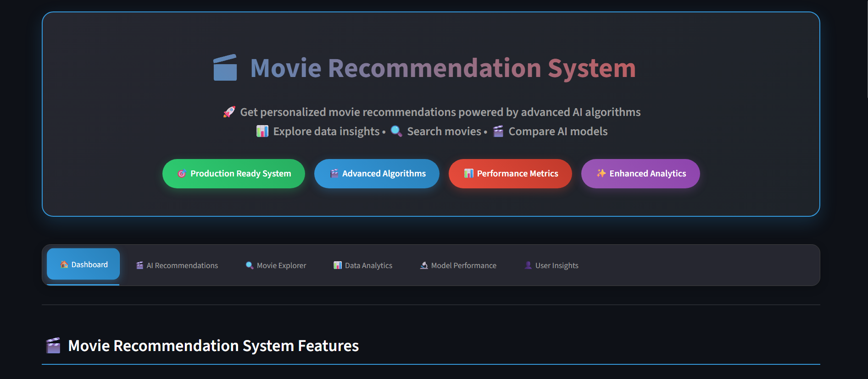
Task: Click the house icon on Dashboard tab
Action: (64, 264)
